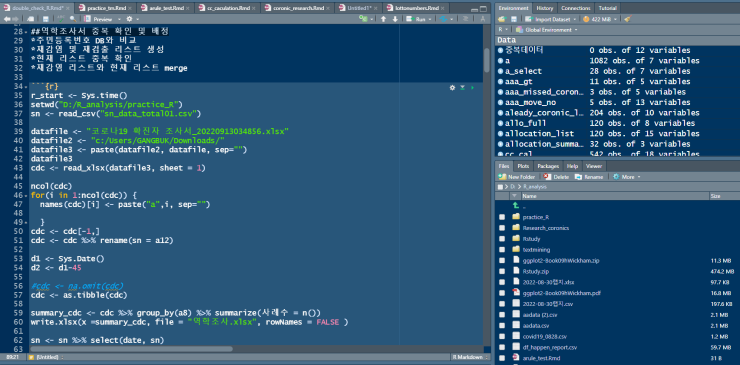Save current document disk icon in editor
The width and height of the screenshot is (740, 365).
[x=45, y=19]
